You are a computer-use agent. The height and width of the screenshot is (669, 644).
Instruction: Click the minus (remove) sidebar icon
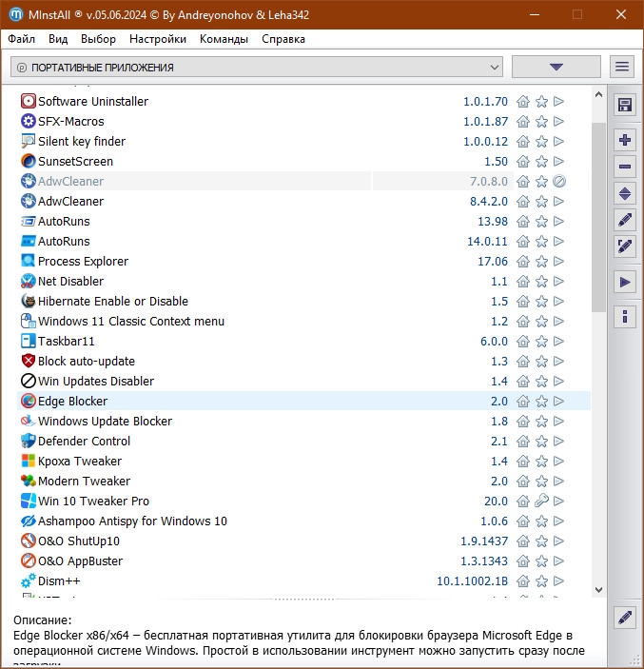tap(625, 167)
